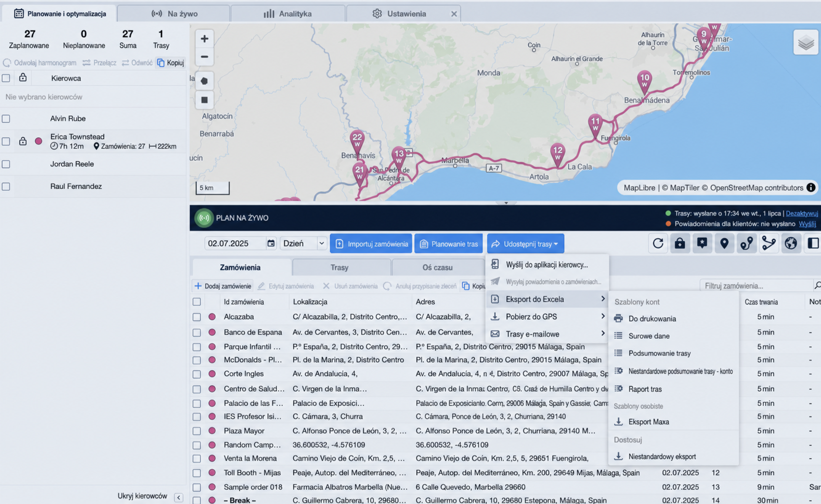The image size is (821, 504).
Task: Open the Udostępnij trasy dropdown button
Action: 525,244
